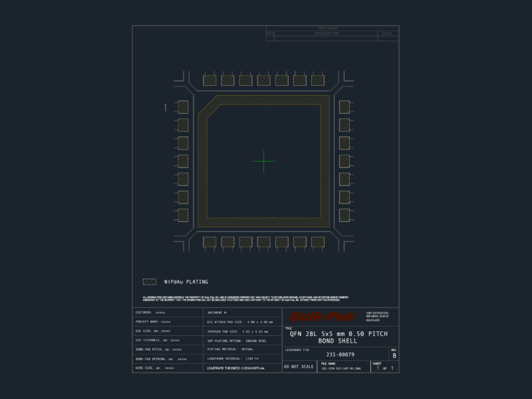532x399 pixels.
Task: Click the pin '1' marker beside the package
Action: click(x=165, y=108)
